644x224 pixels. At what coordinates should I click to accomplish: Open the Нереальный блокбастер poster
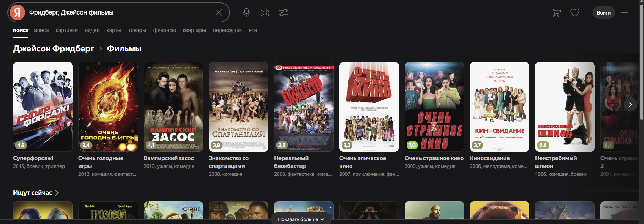click(304, 107)
